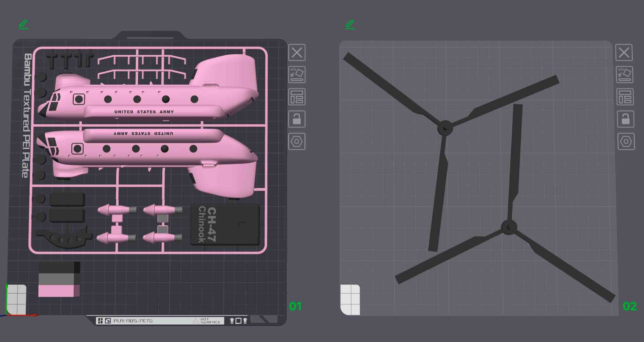Image resolution: width=644 pixels, height=342 pixels.
Task: Select the CH-47 Chinook nameplate part
Action: click(x=225, y=225)
